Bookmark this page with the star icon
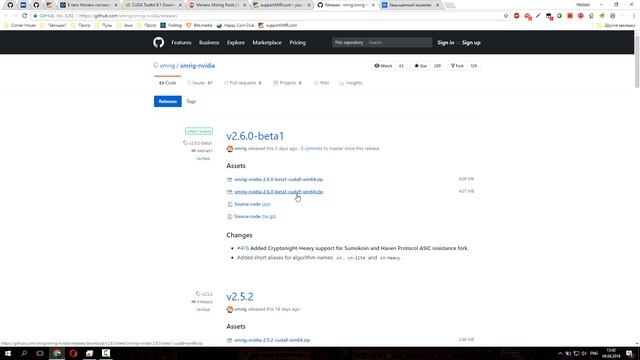 coord(506,16)
